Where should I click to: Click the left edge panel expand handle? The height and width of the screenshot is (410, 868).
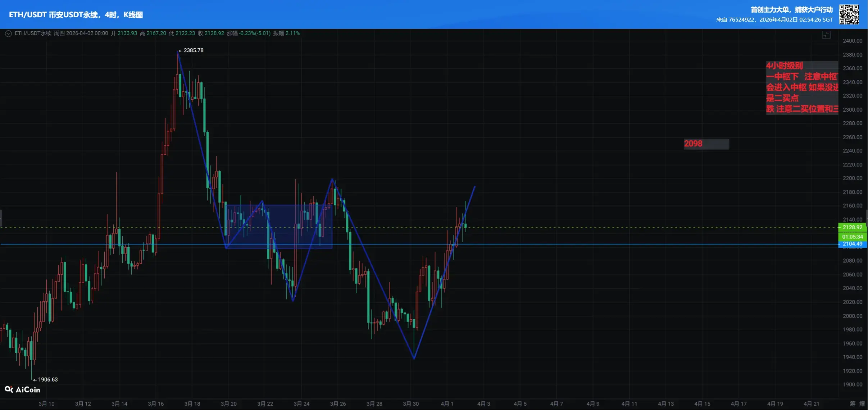1,218
